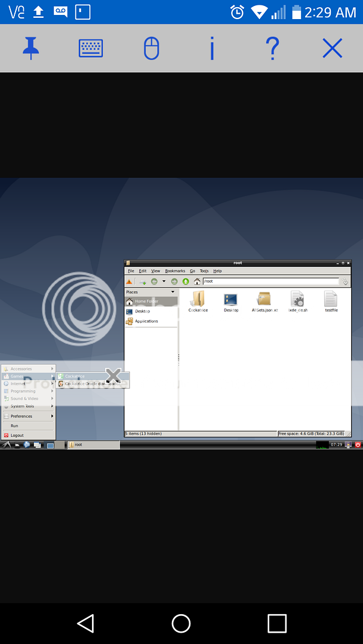Choose Run from the start menu
The image size is (363, 644).
click(29, 426)
